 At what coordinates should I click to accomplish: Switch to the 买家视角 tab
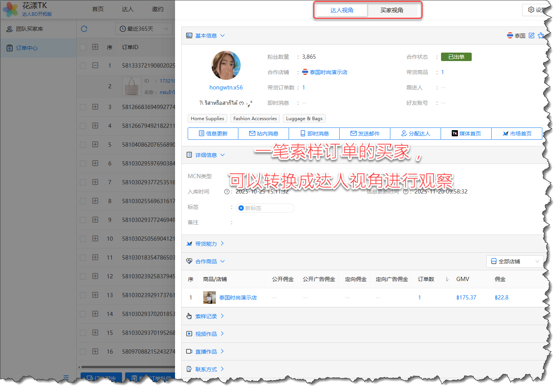392,10
